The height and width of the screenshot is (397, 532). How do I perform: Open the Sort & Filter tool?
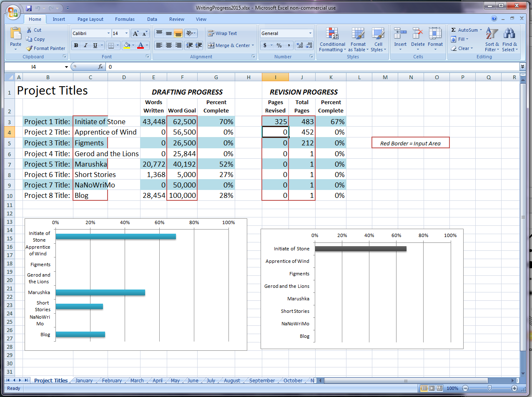pos(492,34)
